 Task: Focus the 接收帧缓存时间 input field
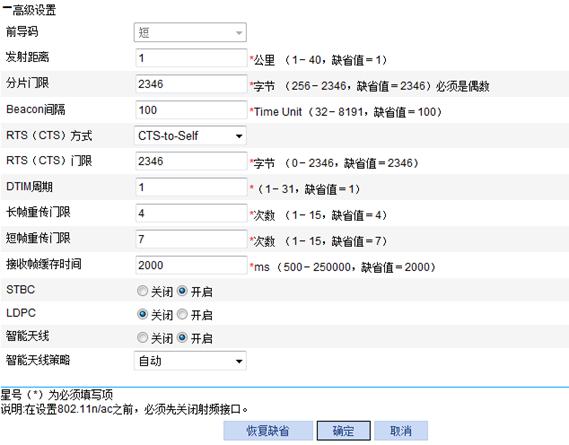tap(191, 265)
